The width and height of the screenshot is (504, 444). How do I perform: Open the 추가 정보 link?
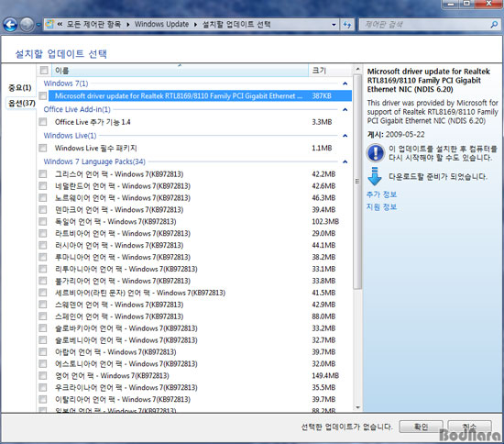pos(381,194)
